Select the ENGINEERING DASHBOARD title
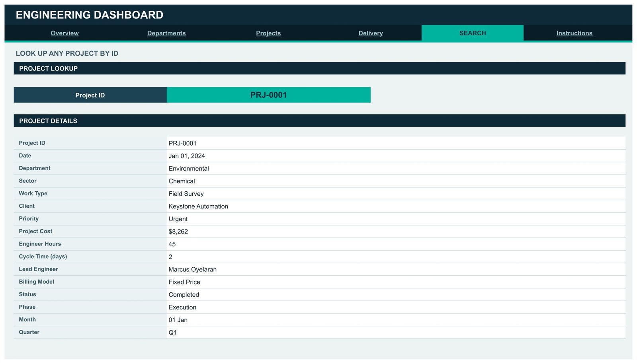The width and height of the screenshot is (637, 364). click(90, 15)
